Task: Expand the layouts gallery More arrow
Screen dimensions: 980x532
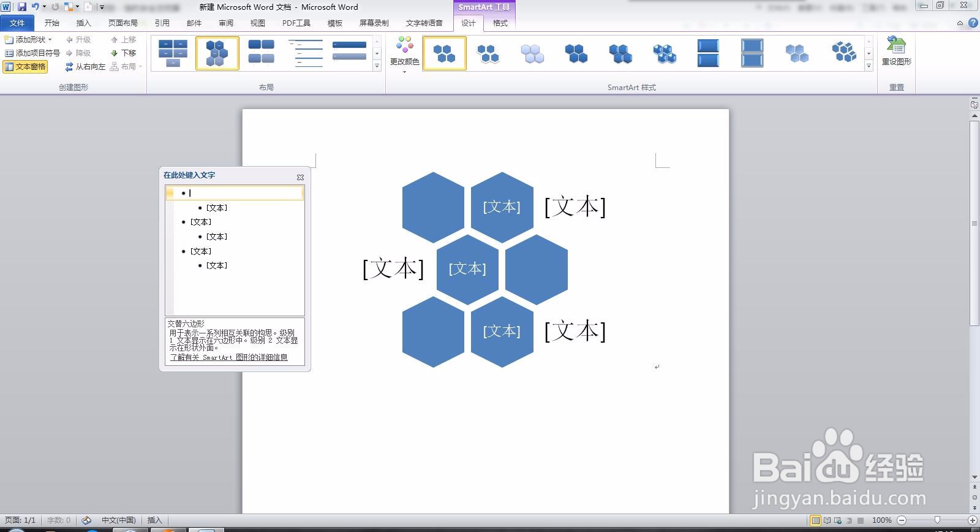Action: pos(377,66)
